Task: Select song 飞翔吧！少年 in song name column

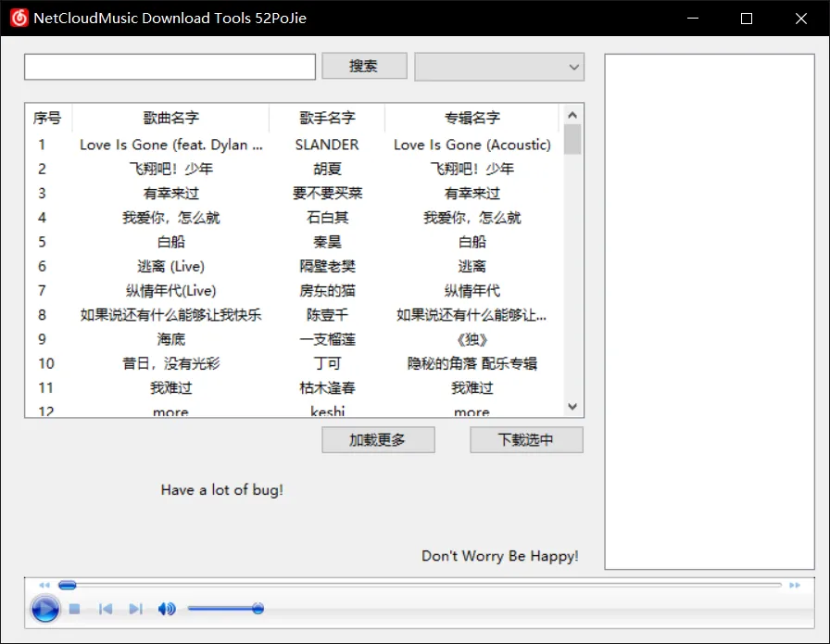Action: [x=171, y=169]
